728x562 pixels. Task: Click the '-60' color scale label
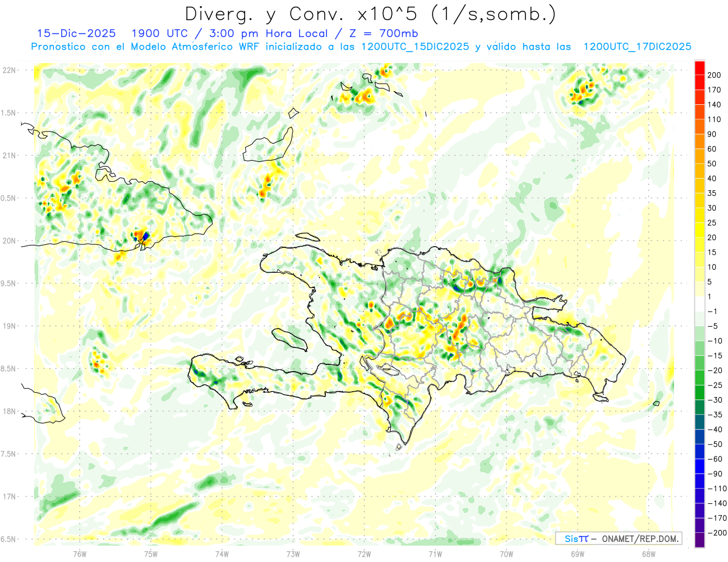tap(715, 459)
